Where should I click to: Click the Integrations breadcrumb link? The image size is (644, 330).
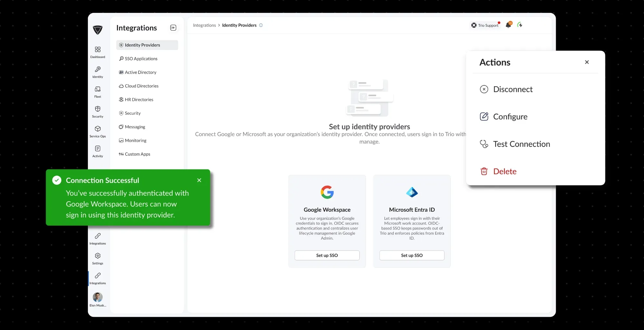(204, 25)
